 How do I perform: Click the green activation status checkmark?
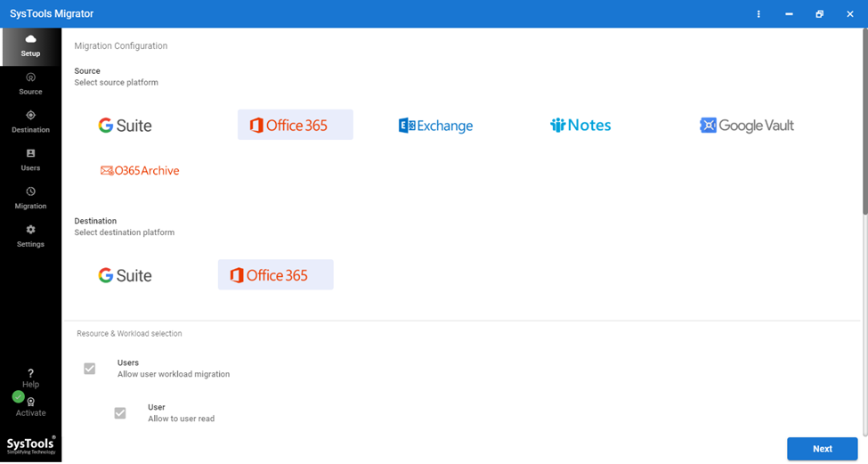[x=19, y=396]
